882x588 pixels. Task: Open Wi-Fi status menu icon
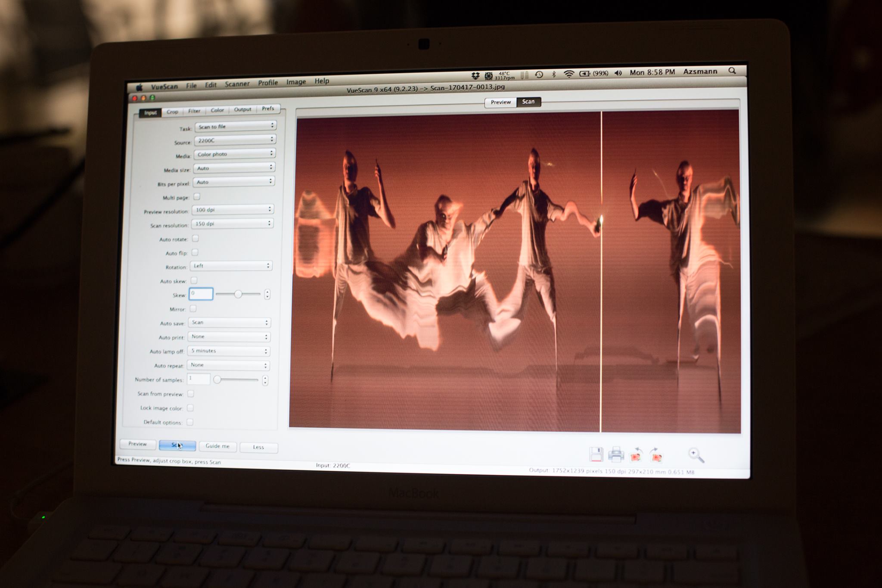click(x=568, y=74)
